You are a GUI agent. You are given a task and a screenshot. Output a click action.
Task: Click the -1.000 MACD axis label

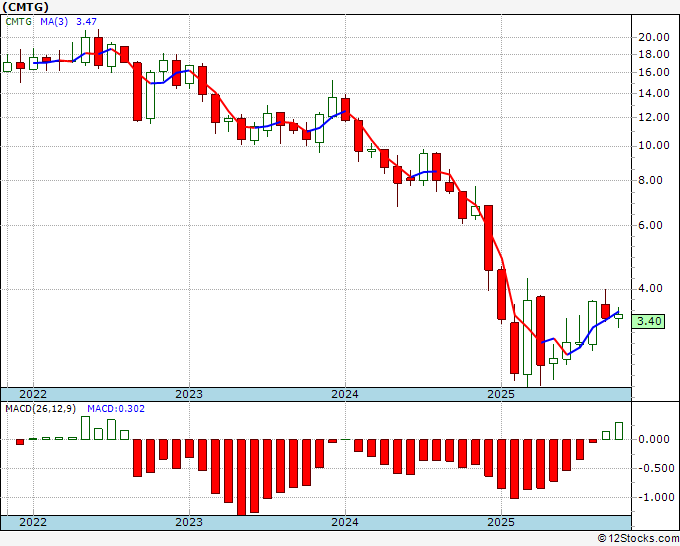(x=656, y=497)
